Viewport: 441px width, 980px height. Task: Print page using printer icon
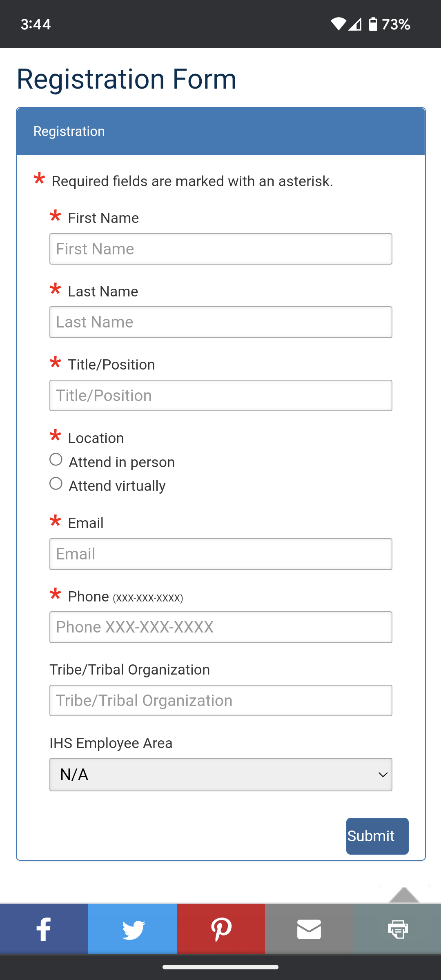pos(397,929)
